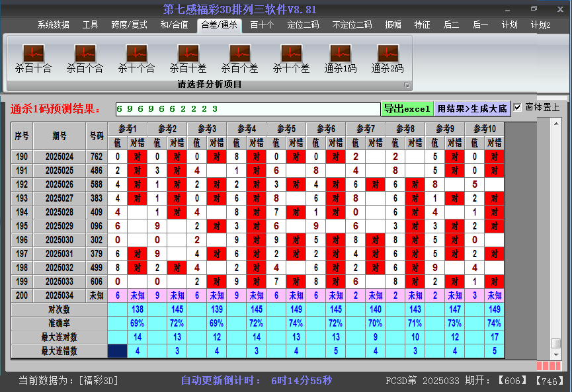Click the 号码 column header
The image size is (572, 392).
(x=97, y=136)
